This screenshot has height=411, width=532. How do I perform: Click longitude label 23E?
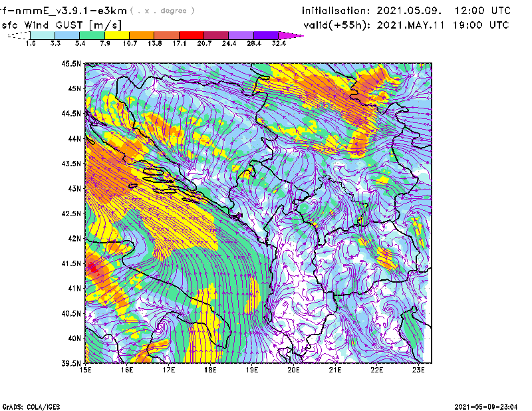418,370
